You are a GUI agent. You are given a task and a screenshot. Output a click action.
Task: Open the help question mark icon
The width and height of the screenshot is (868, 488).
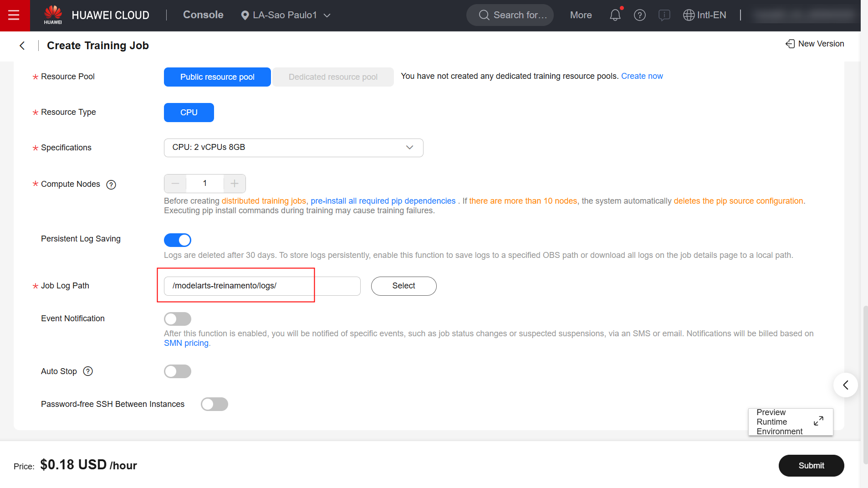click(x=639, y=15)
